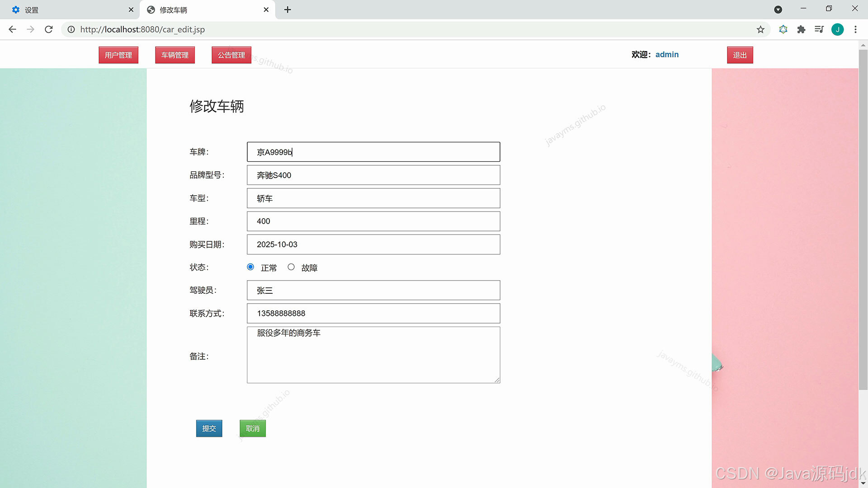Click scrollbar down arrow

pos(863,483)
